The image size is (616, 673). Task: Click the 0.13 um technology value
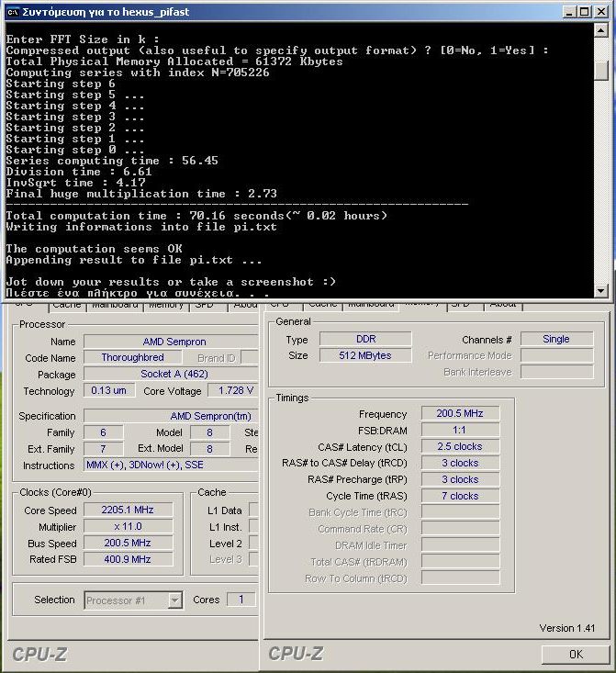pyautogui.click(x=109, y=390)
